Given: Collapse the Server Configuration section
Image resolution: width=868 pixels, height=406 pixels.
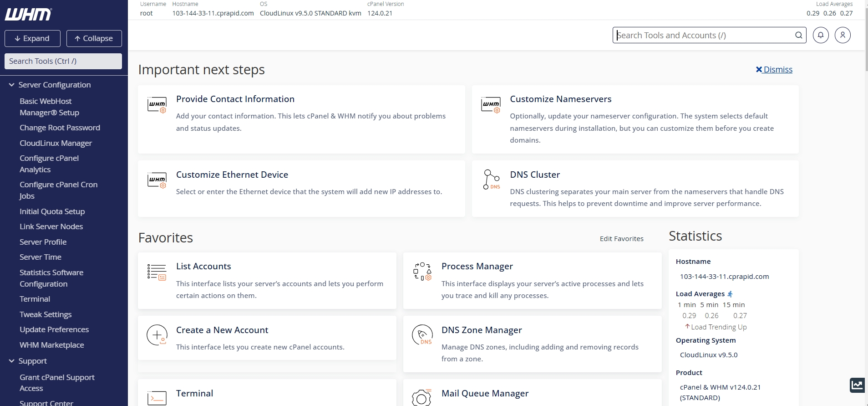Looking at the screenshot, I should [x=12, y=85].
